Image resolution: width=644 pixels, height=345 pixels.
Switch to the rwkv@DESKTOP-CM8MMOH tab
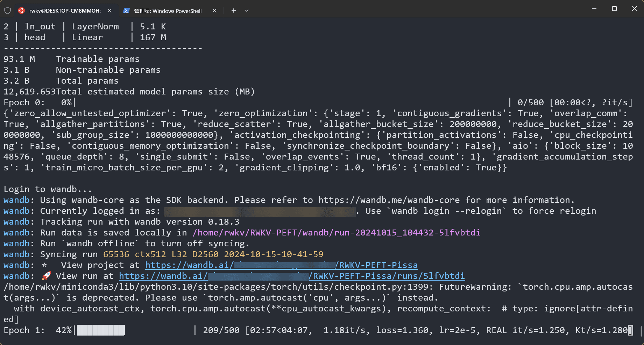click(65, 11)
